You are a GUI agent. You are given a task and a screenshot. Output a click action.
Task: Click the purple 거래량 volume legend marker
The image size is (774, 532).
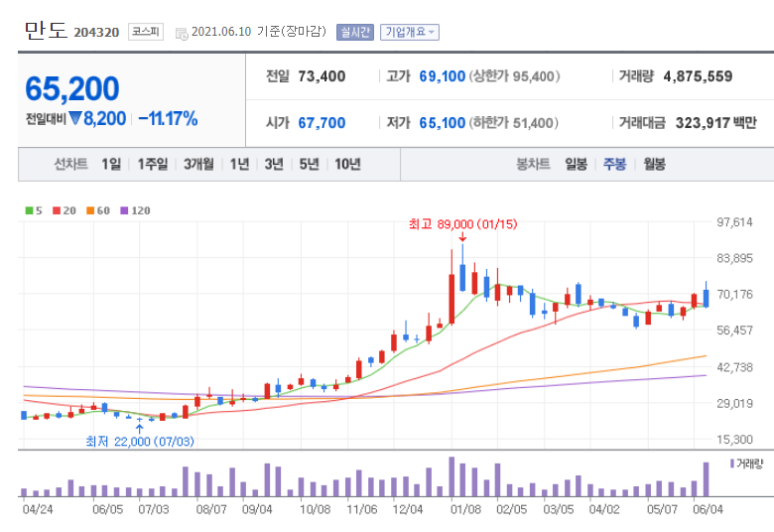[x=732, y=464]
